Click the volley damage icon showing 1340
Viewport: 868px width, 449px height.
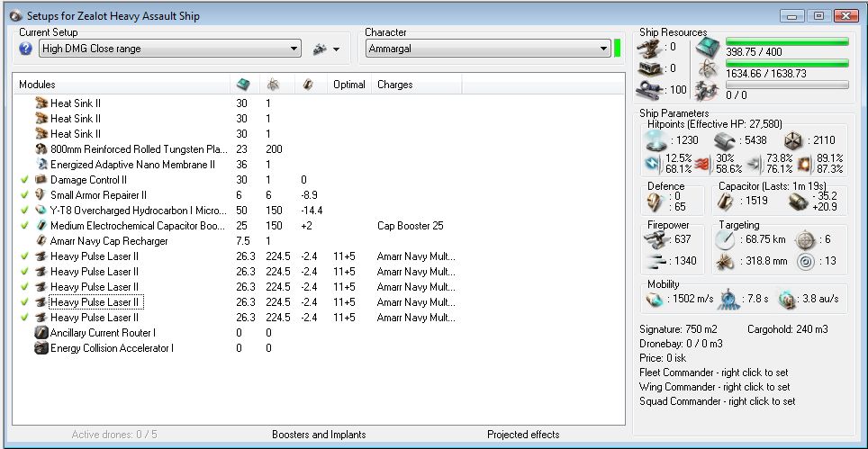pos(656,261)
